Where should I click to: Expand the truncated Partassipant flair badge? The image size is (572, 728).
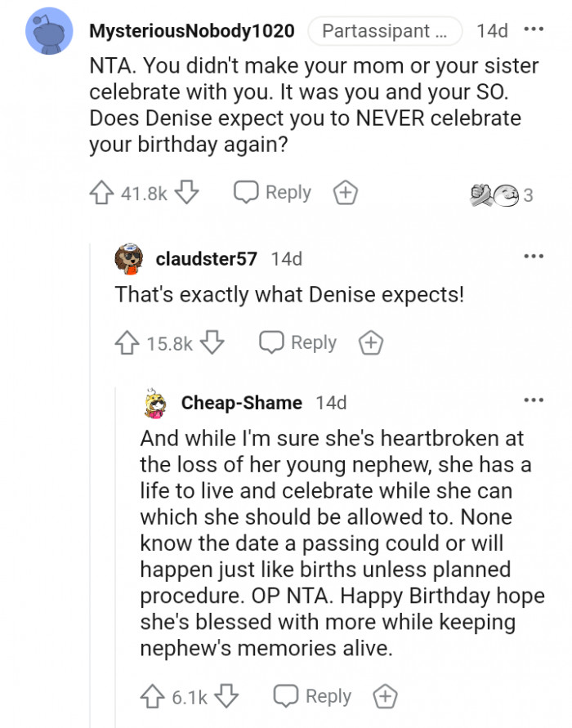[x=385, y=31]
